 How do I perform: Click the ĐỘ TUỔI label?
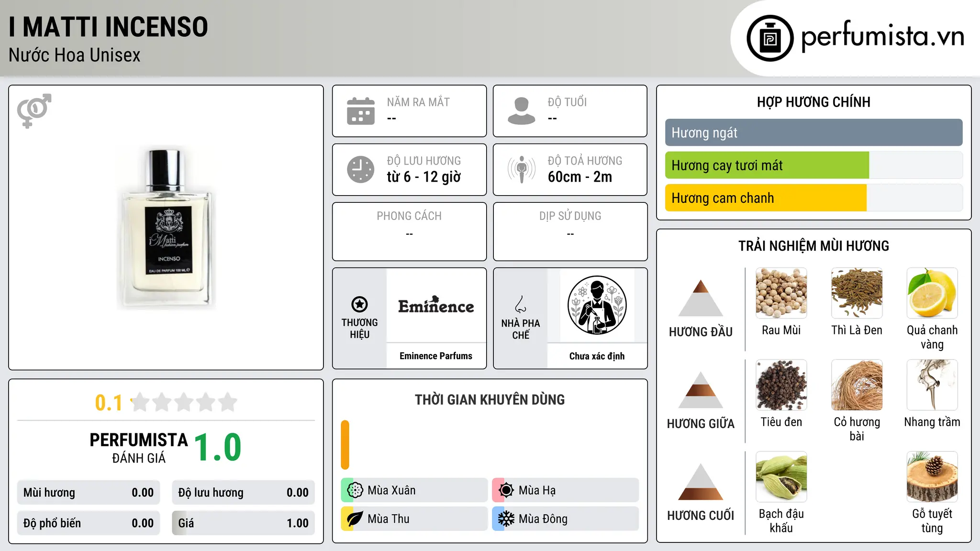[567, 102]
